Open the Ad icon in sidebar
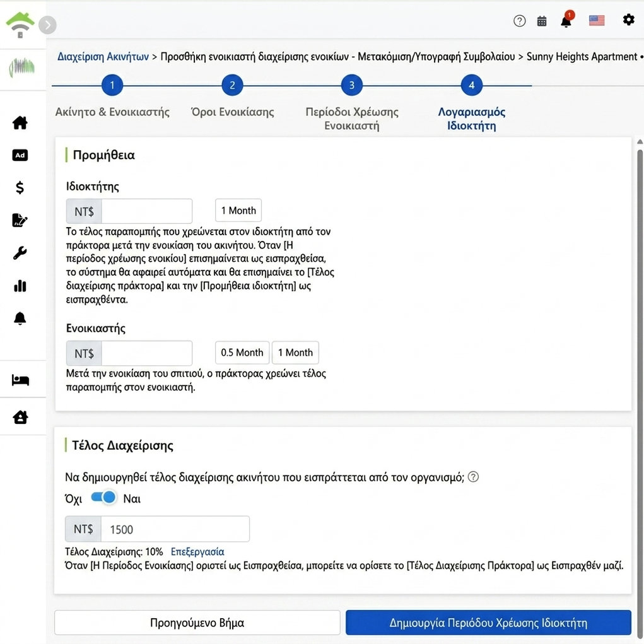Viewport: 644px width, 644px height. (20, 155)
